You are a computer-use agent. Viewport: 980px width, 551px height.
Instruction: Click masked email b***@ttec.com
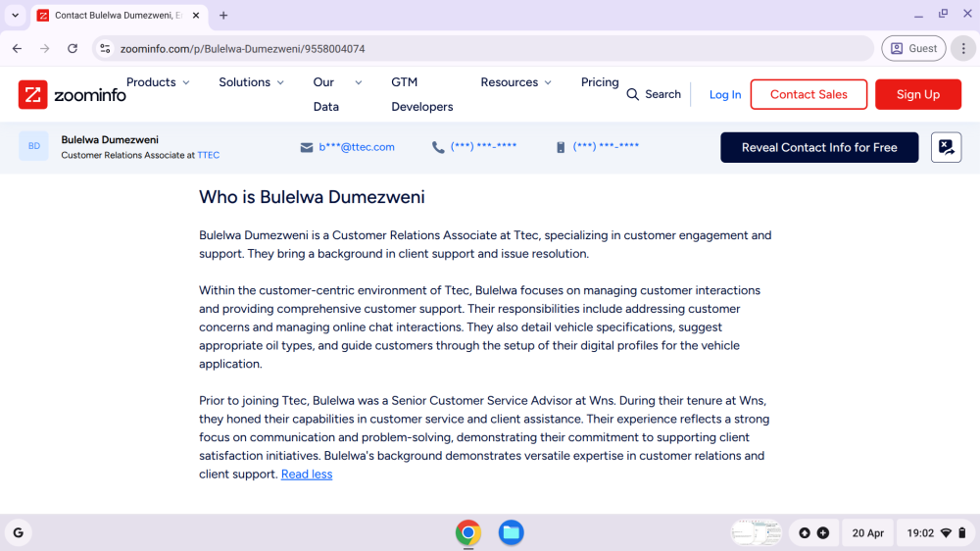pyautogui.click(x=357, y=147)
